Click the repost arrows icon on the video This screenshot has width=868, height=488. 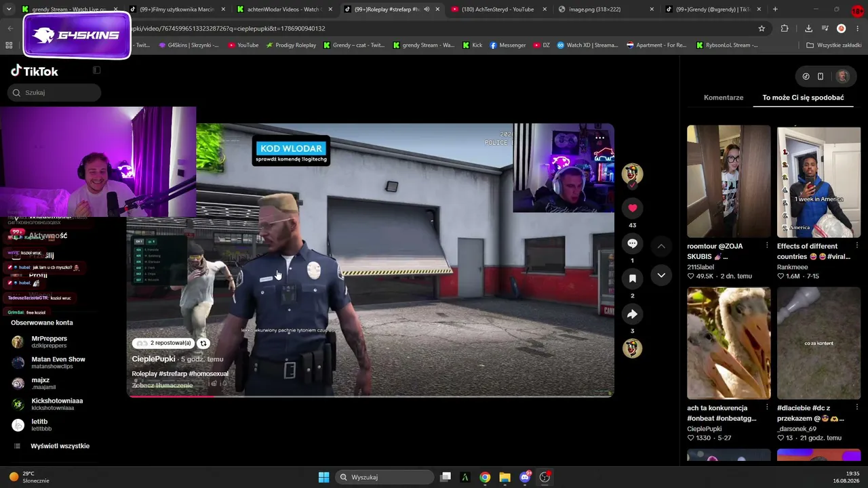coord(203,344)
